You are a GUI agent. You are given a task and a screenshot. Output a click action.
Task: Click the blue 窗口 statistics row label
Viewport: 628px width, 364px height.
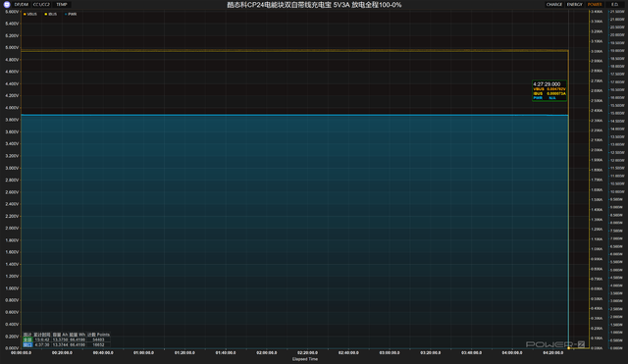27,344
